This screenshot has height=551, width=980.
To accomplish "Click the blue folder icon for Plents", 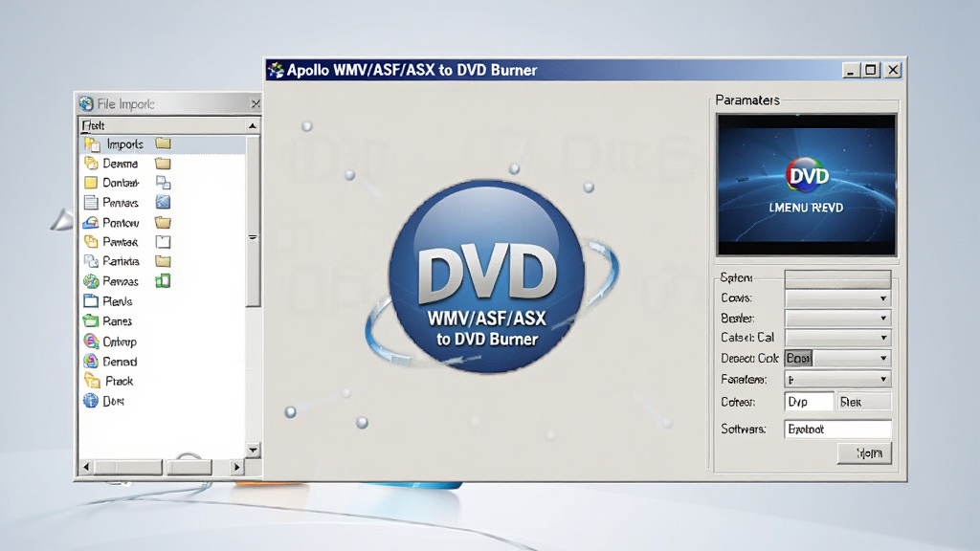I will tap(91, 301).
